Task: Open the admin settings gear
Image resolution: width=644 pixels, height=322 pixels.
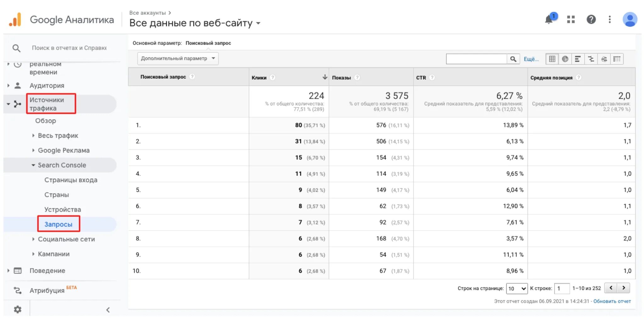Action: [18, 309]
